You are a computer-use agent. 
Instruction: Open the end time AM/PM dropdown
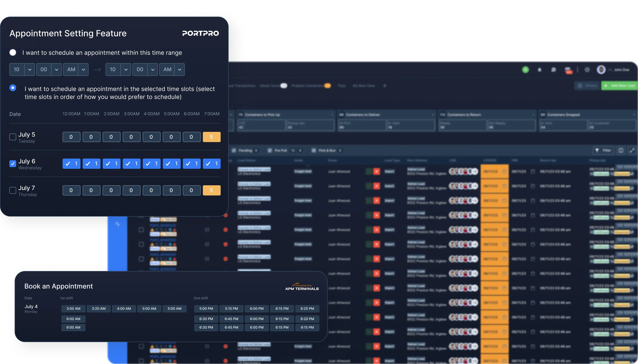[179, 70]
